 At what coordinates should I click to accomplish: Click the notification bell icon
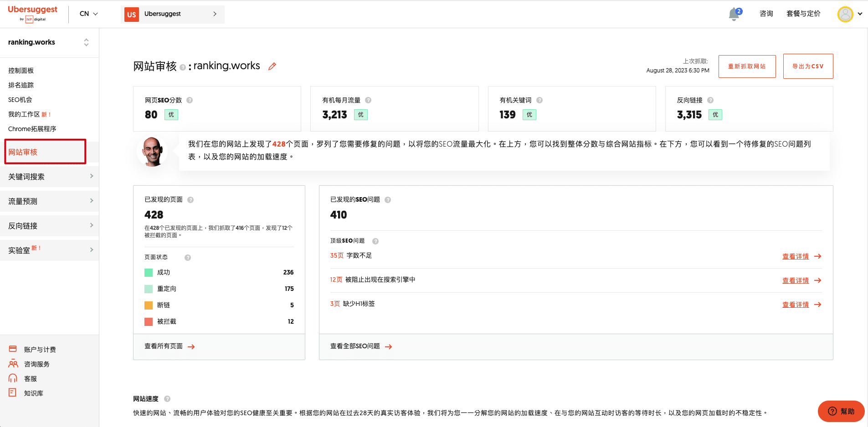click(734, 14)
